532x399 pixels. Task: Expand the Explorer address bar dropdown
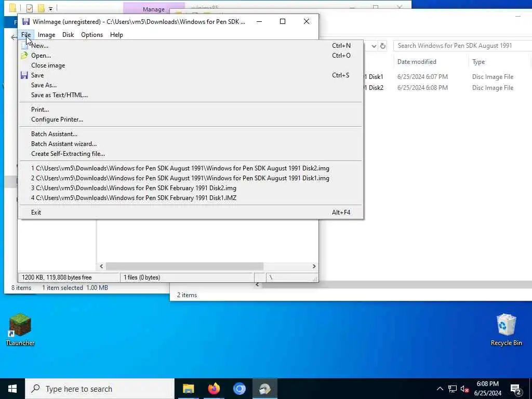(374, 46)
